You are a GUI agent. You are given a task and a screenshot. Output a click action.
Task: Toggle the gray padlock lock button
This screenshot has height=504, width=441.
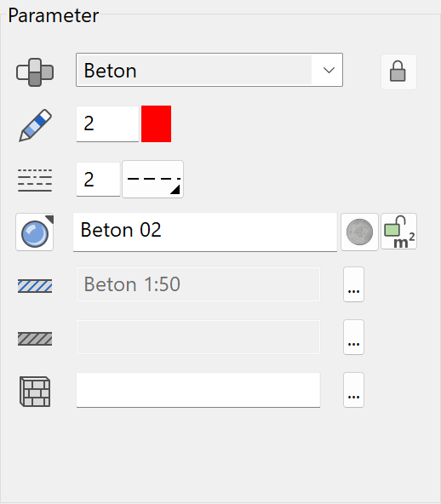point(398,72)
